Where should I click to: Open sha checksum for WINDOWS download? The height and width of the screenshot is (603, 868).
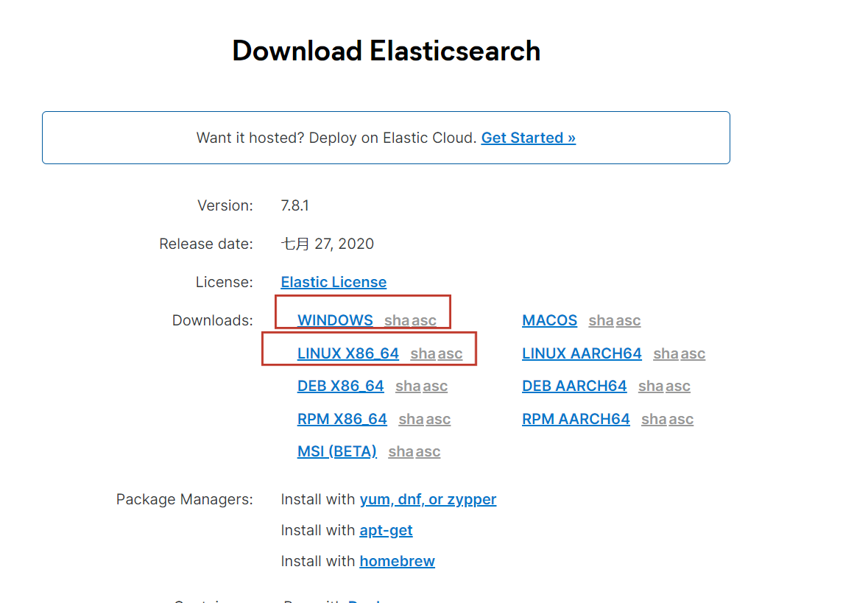[396, 320]
